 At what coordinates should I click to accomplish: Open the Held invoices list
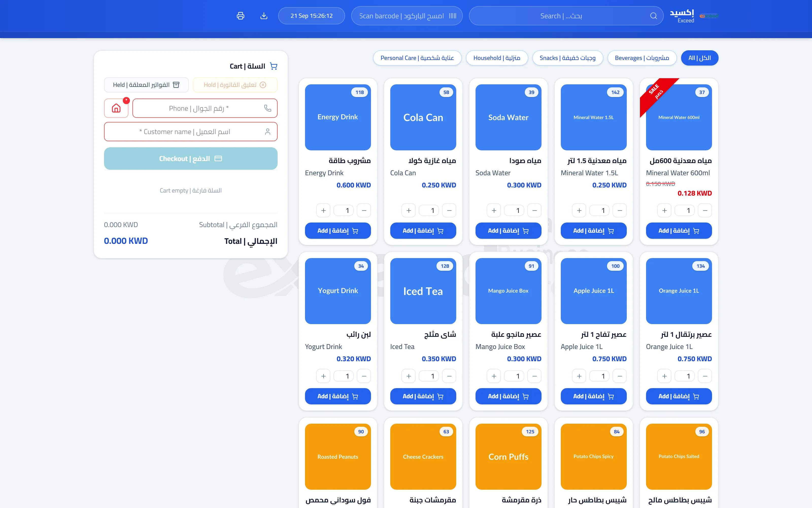[146, 85]
